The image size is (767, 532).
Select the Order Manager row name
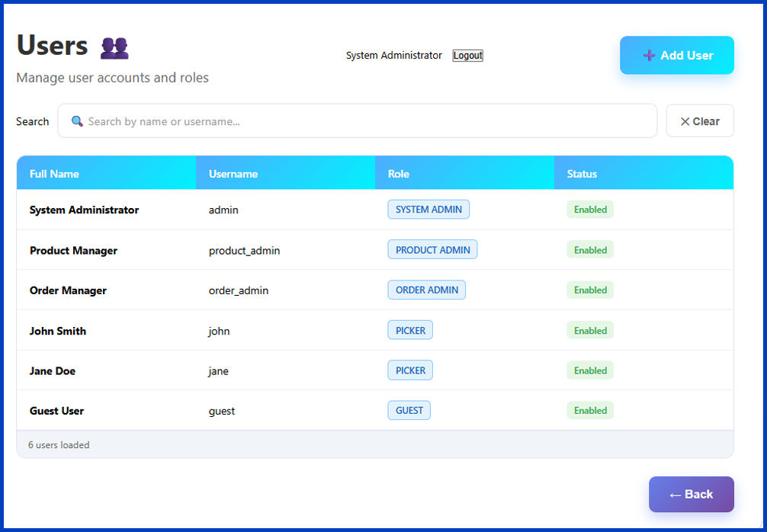[x=68, y=290]
